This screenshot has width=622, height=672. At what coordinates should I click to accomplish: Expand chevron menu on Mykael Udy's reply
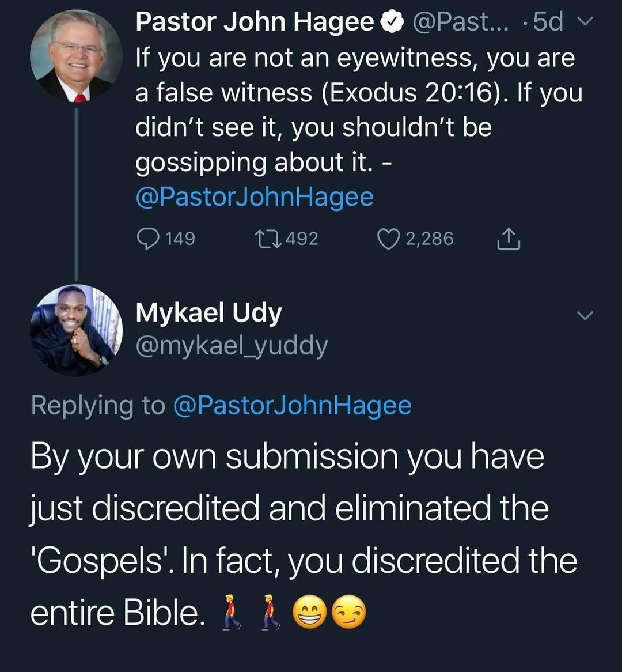(x=585, y=315)
